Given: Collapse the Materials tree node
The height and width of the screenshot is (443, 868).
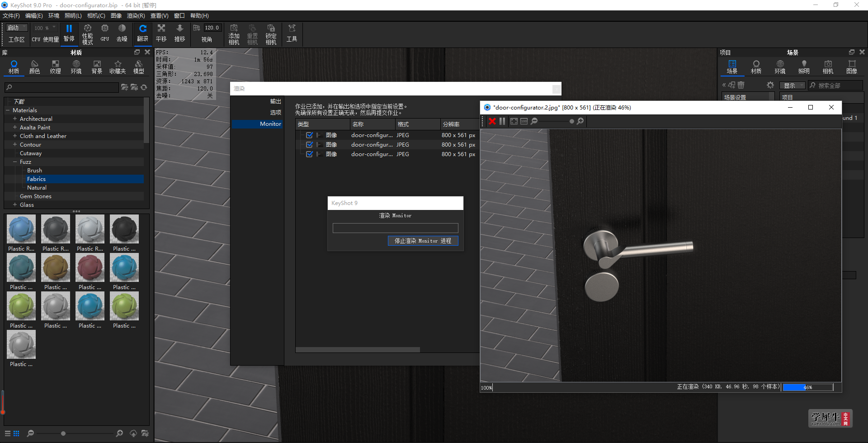Looking at the screenshot, I should pyautogui.click(x=8, y=110).
